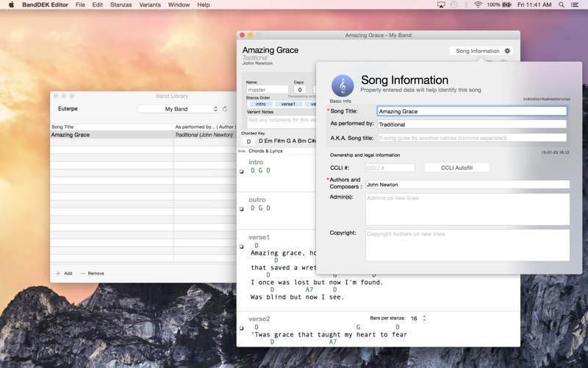Screen dimensions: 588x368
Task: Click the CCLI Autofill button
Action: pos(456,168)
